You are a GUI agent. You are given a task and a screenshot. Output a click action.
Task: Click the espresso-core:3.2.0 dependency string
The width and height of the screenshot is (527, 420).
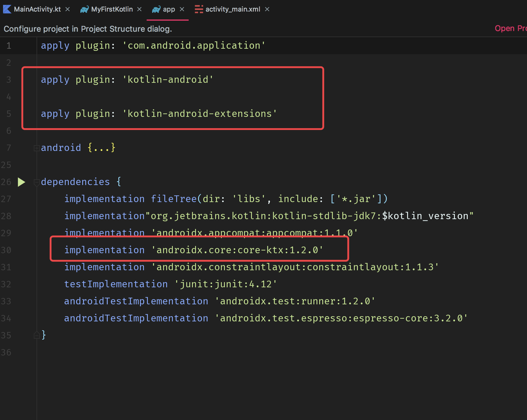[x=341, y=318]
